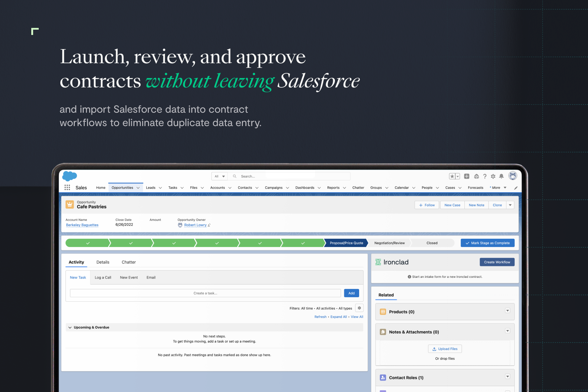Open the Dashboards tab chevron menu
This screenshot has height=392, width=588.
(x=319, y=188)
